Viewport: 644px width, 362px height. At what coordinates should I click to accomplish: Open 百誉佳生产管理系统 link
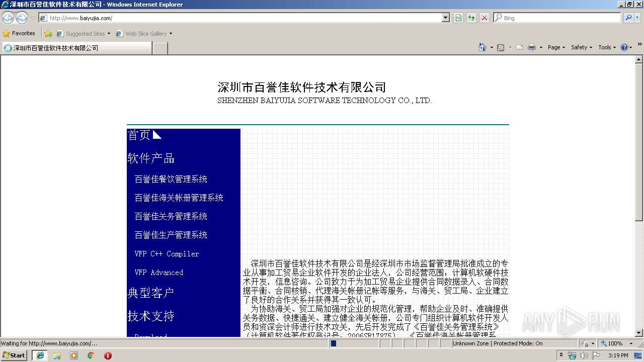tap(171, 235)
